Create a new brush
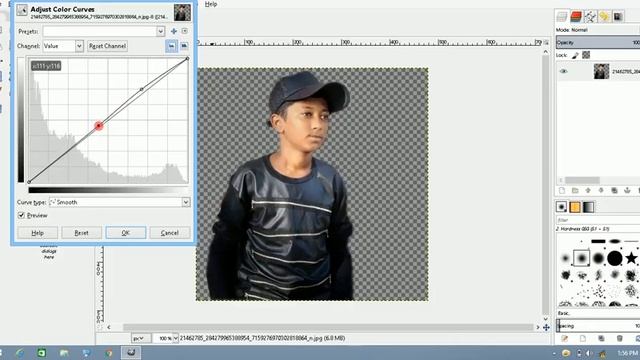The width and height of the screenshot is (640, 360). click(x=583, y=339)
